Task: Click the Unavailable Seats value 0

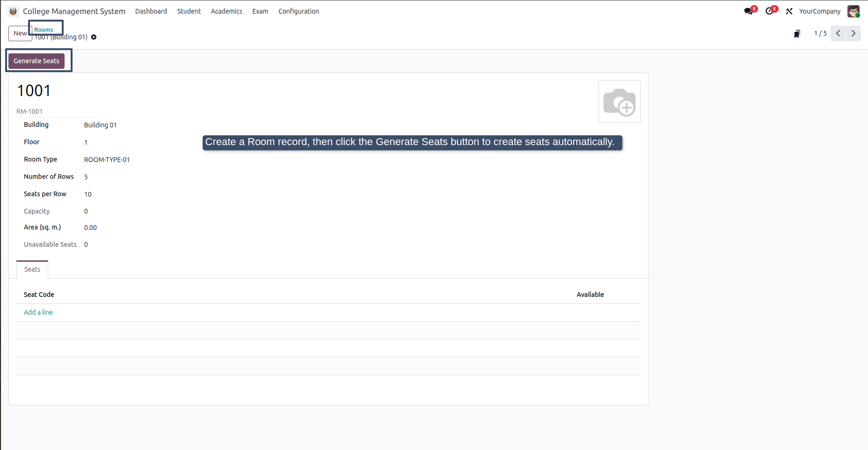Action: (x=86, y=244)
